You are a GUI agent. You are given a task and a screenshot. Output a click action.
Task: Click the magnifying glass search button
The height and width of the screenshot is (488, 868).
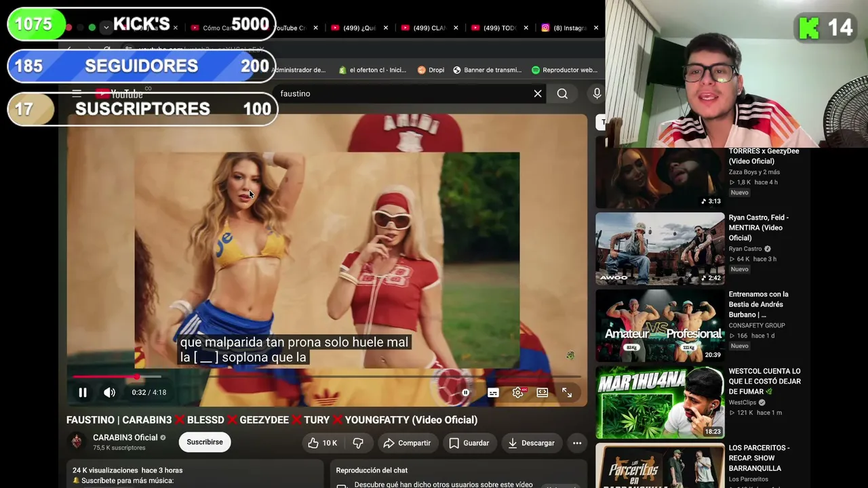coord(562,94)
